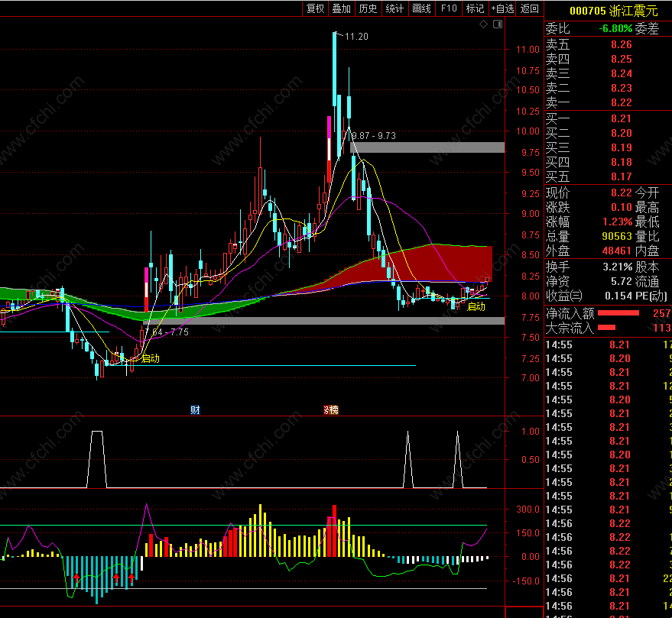Activate the 画线 line drawing tool

click(422, 8)
